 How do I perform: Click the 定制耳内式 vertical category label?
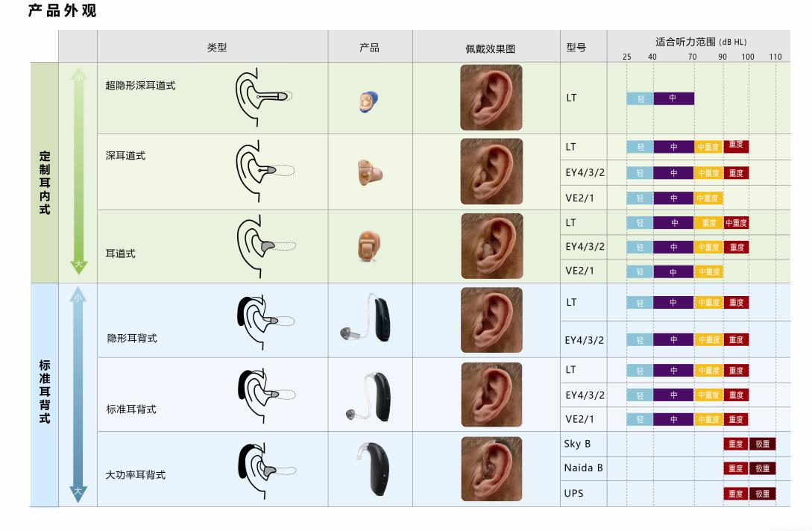point(45,183)
